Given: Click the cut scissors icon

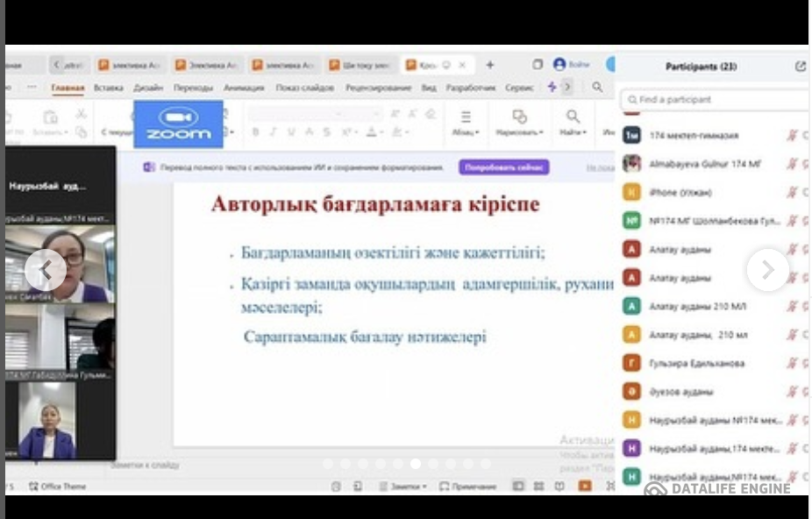Looking at the screenshot, I should [x=81, y=115].
